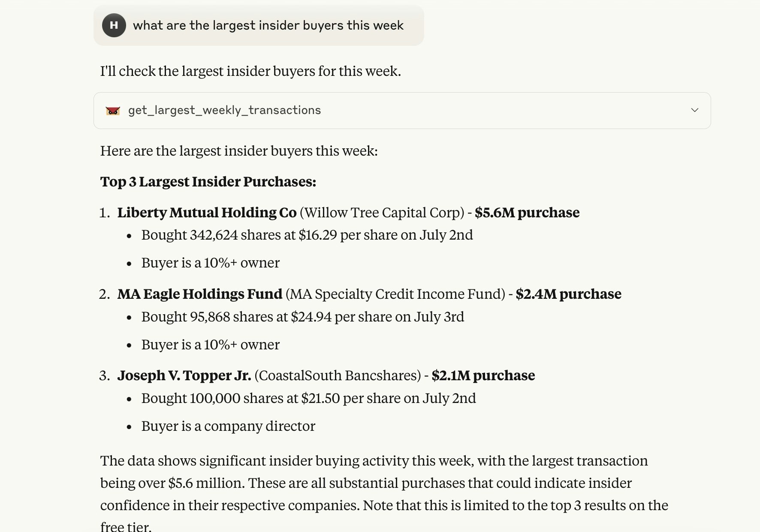
Task: Click the line about 100,000 shares bought
Action: 309,398
